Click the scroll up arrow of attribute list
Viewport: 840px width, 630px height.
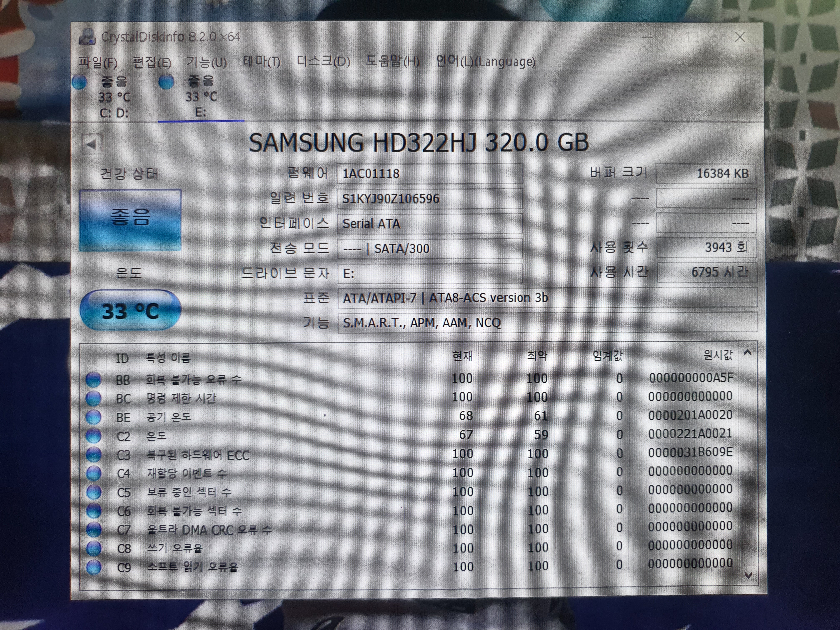[747, 353]
